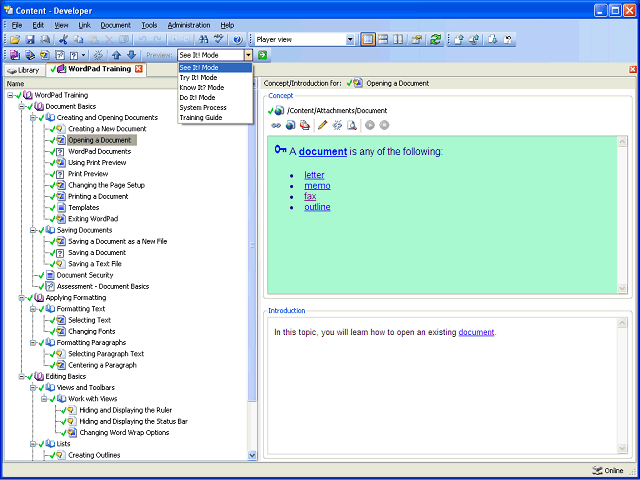Collapse the Editing Basics node
Image resolution: width=640 pixels, height=480 pixels.
coord(21,376)
